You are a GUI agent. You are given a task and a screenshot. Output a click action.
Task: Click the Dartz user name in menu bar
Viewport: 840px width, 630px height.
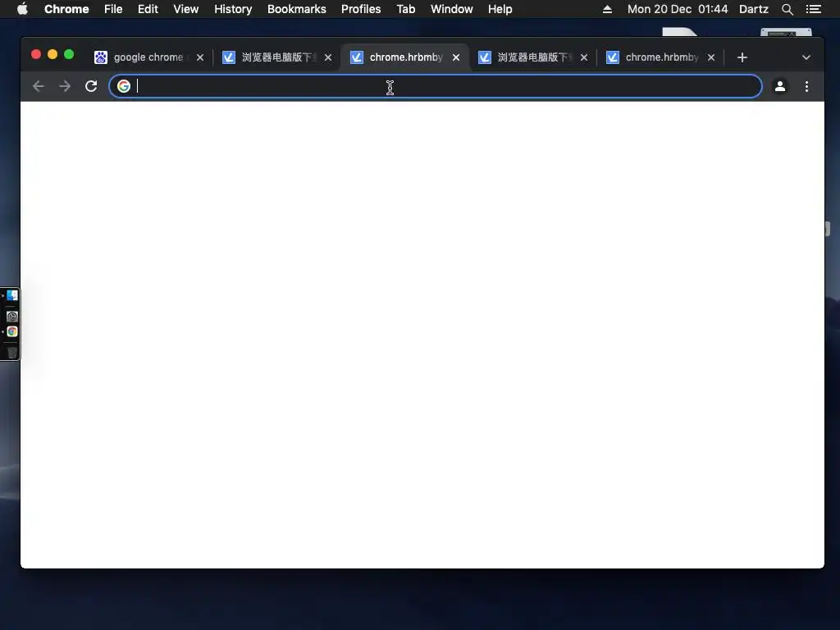pyautogui.click(x=754, y=9)
